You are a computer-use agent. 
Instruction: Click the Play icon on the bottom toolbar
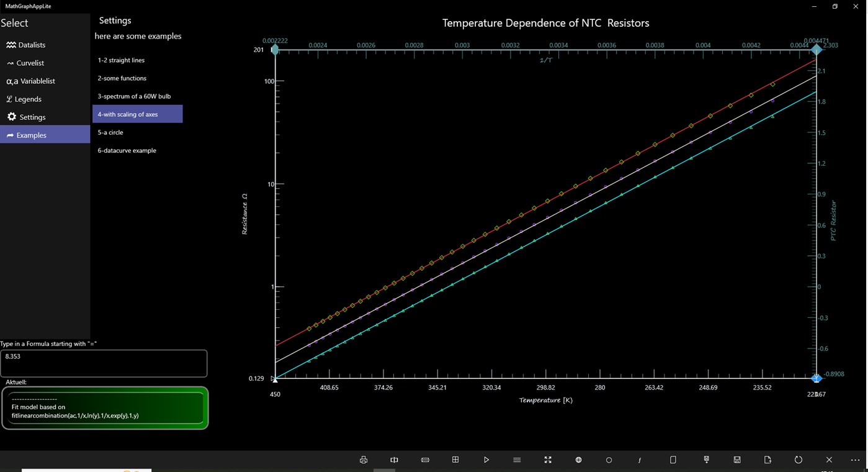click(x=486, y=460)
